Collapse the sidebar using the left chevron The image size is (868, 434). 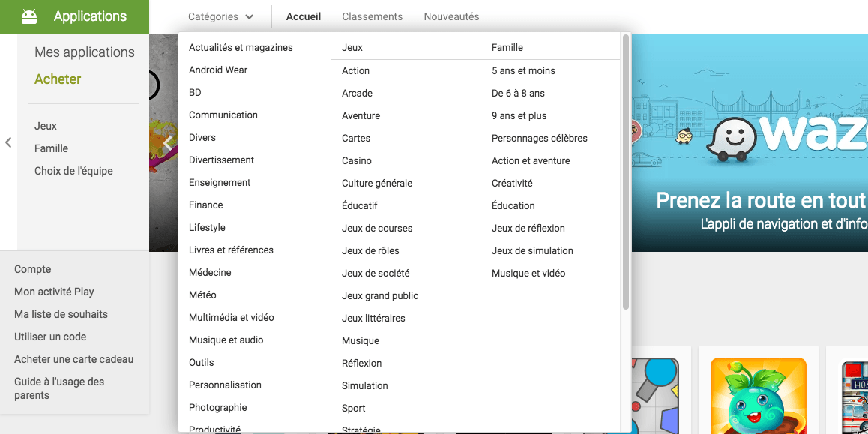(8, 142)
